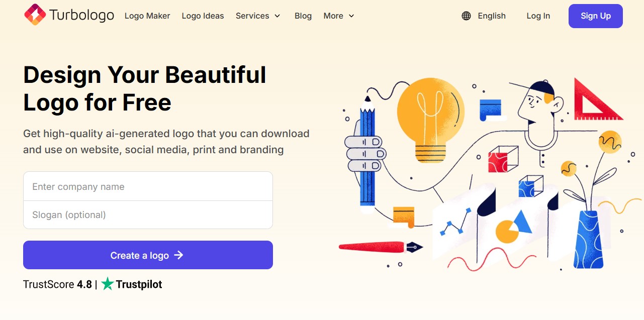Open the English language selector
The image size is (644, 320).
pyautogui.click(x=491, y=16)
